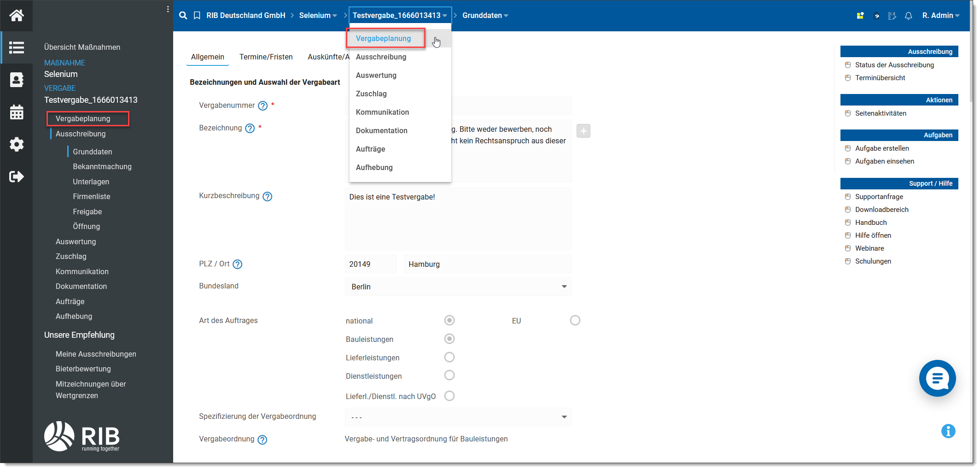Click the list menu sidebar icon

coord(17,47)
